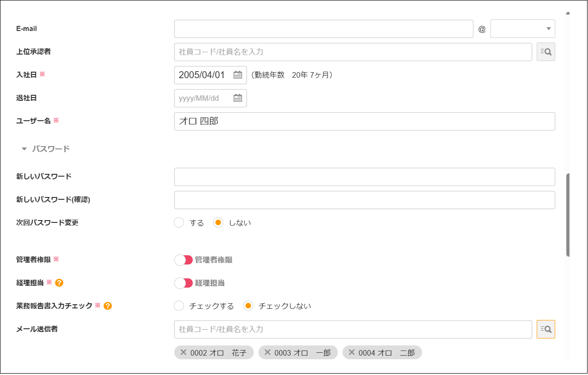The width and height of the screenshot is (588, 375).
Task: Click help icon next to 経理担当
Action: pyautogui.click(x=59, y=283)
